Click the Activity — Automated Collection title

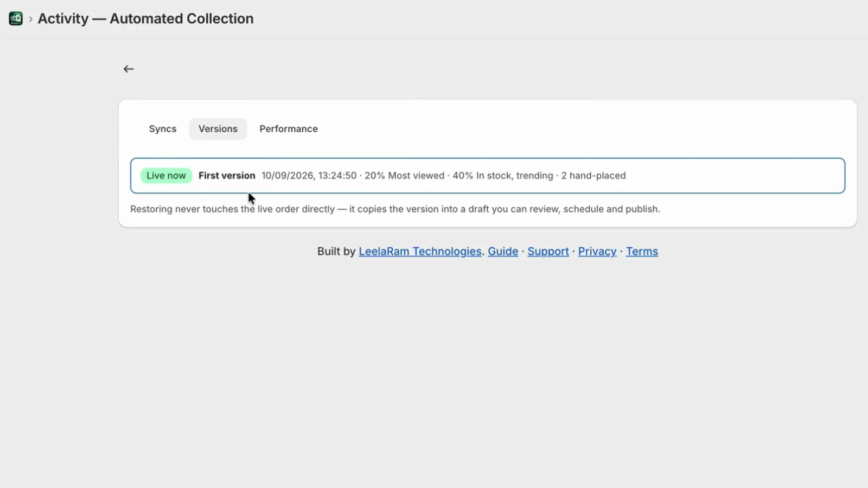(145, 18)
